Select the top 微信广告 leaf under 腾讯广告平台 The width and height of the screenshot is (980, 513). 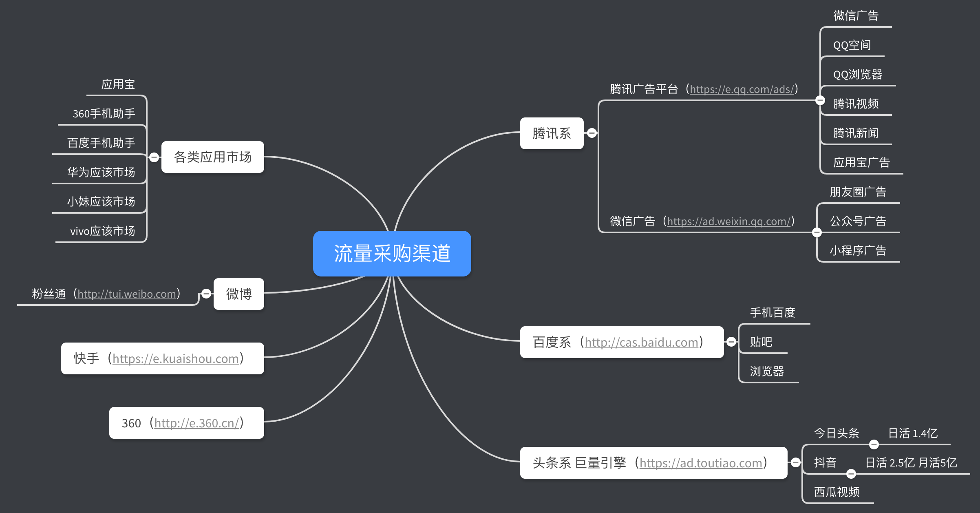tap(856, 16)
